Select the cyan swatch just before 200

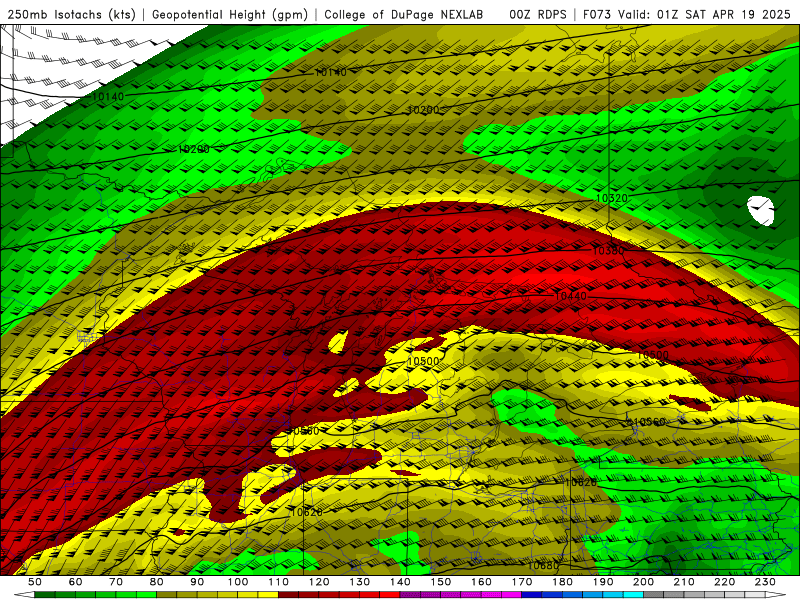633,595
